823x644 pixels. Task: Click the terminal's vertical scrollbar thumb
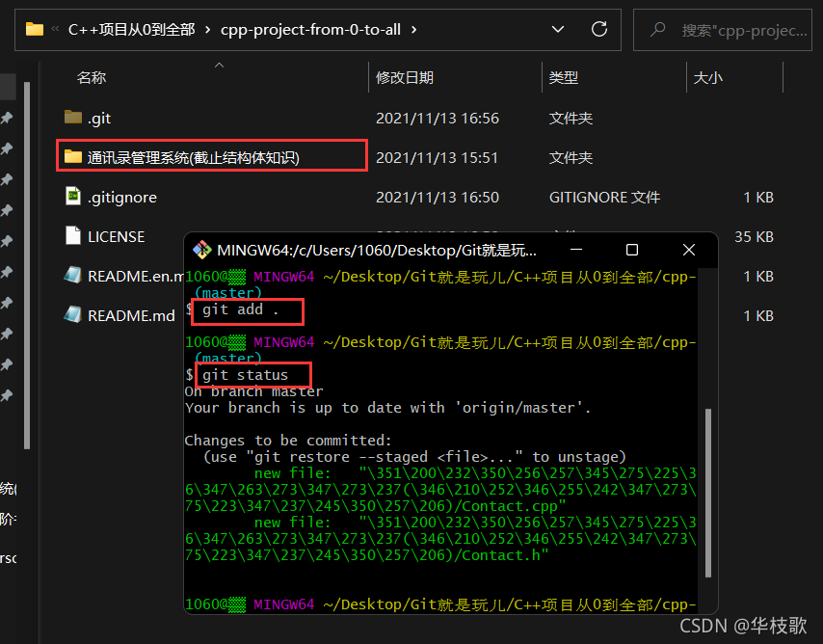(x=708, y=493)
